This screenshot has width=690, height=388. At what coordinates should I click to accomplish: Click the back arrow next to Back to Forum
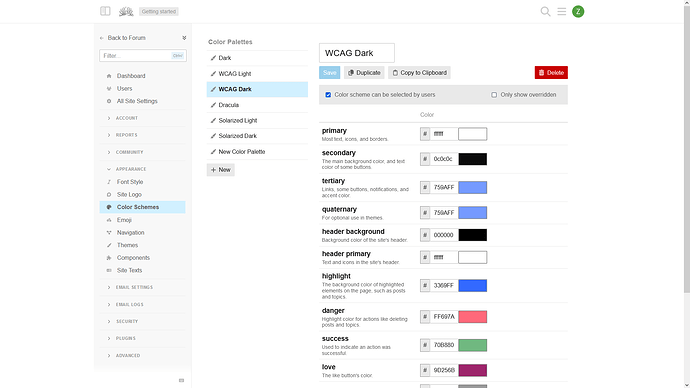[102, 38]
